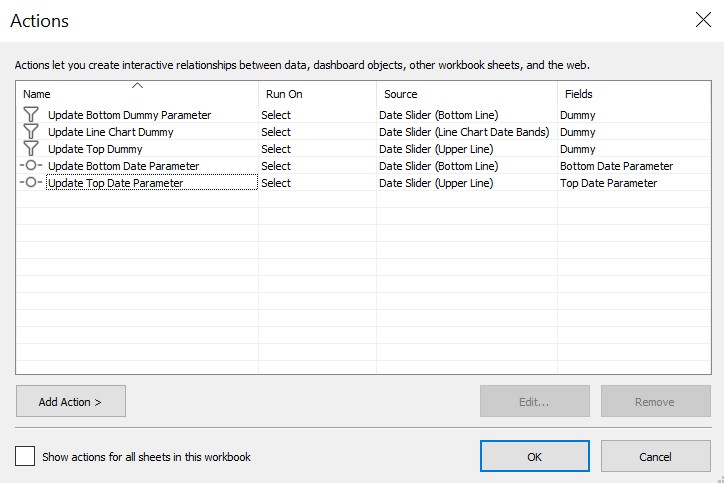The height and width of the screenshot is (483, 724).
Task: Select the Update Line Chart Dummy action name
Action: 110,132
